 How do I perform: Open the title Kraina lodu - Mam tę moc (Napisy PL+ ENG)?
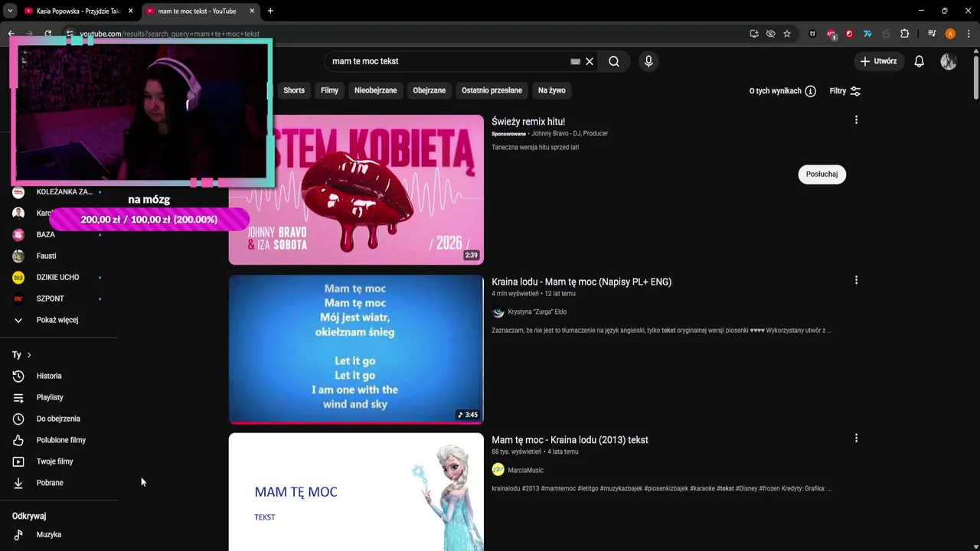581,282
